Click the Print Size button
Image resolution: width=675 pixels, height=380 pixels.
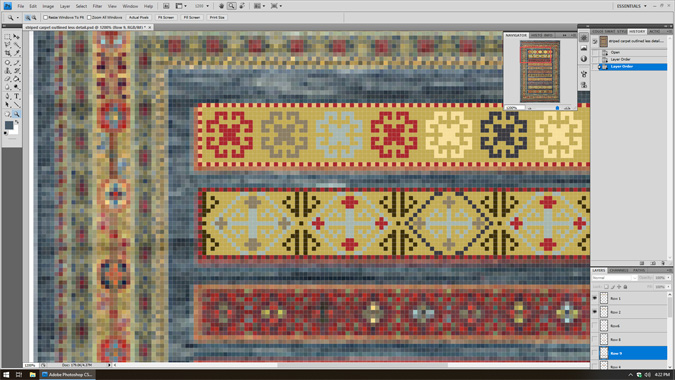[217, 18]
